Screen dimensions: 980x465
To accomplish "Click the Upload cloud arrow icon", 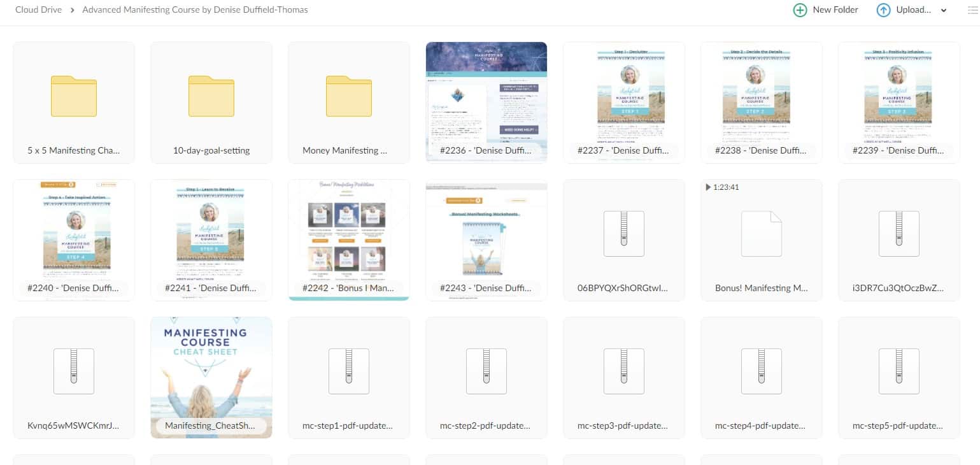I will [883, 10].
